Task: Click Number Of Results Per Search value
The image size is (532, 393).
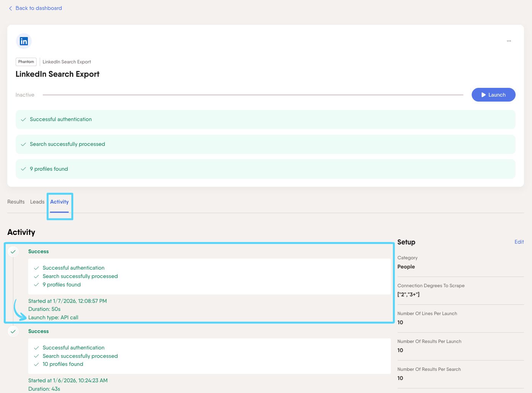Action: [x=400, y=378]
